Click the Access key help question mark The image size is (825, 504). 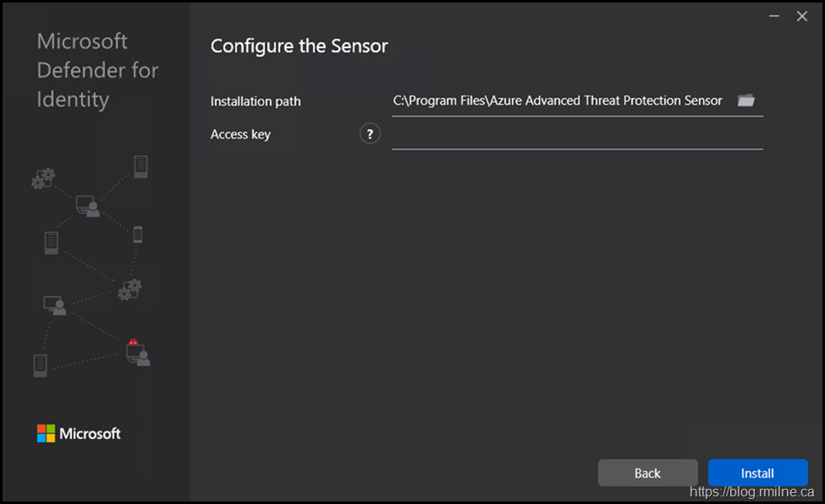point(370,134)
